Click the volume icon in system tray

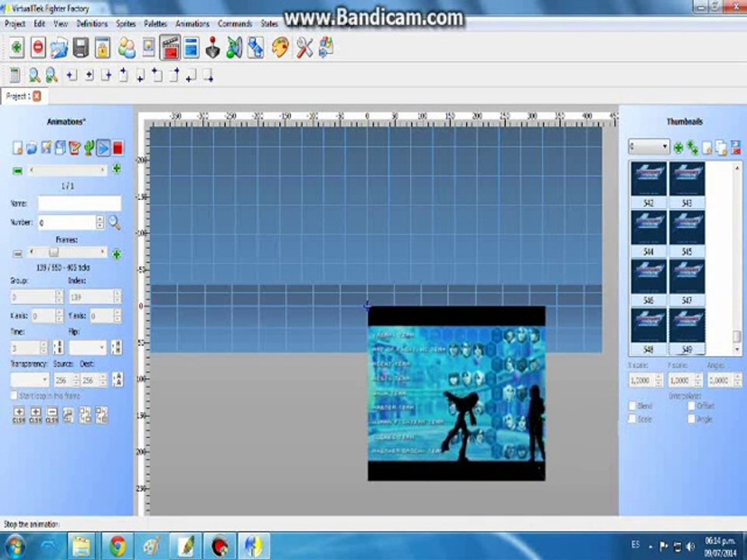(690, 546)
